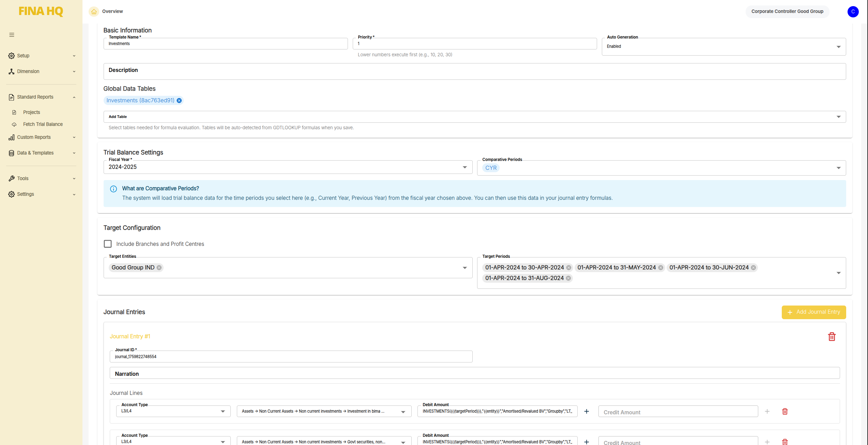Viewport: 868px width, 445px height.
Task: Remove the 01-APR-2024 to 31-AUG-2024 period chip
Action: (x=568, y=278)
